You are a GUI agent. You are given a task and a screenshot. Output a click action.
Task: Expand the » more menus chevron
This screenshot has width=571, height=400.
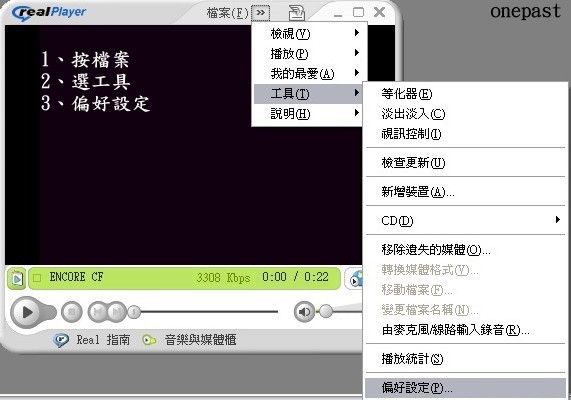point(261,13)
